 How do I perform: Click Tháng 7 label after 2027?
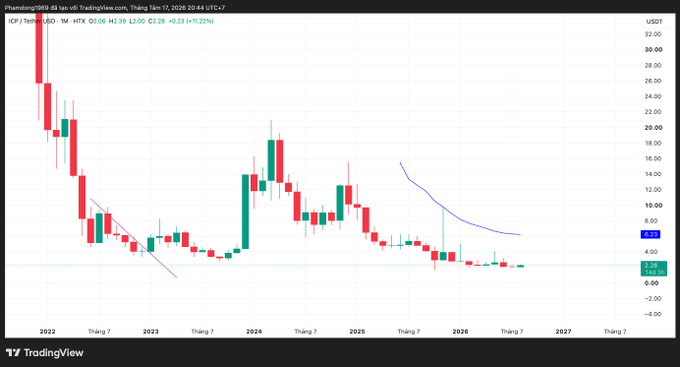[615, 331]
